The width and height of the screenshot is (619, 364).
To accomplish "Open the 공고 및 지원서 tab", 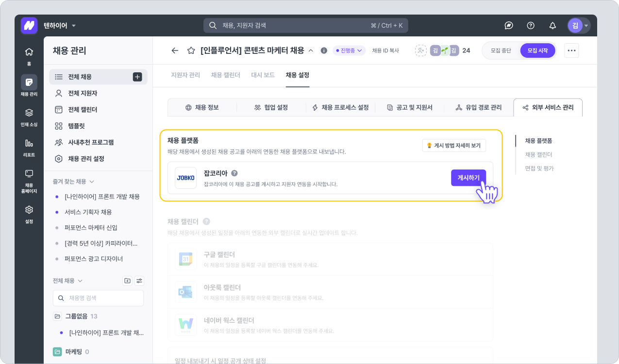I will pyautogui.click(x=409, y=107).
